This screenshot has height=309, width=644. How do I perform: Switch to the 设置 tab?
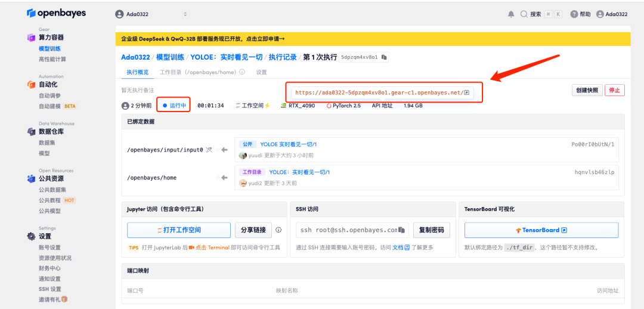[261, 72]
